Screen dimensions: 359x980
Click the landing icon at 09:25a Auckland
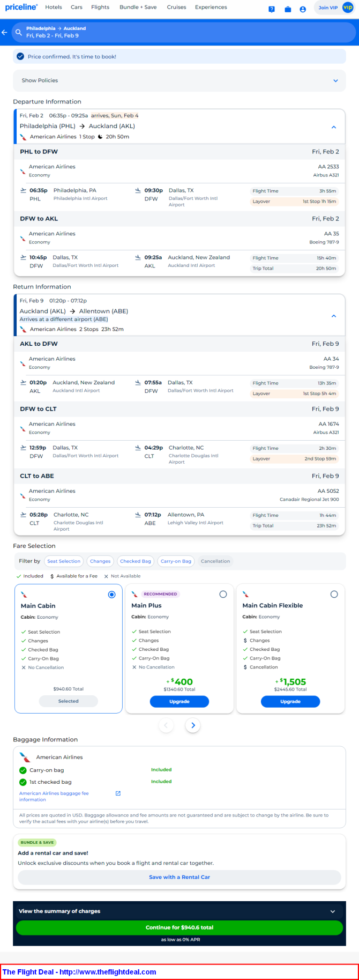pos(138,257)
